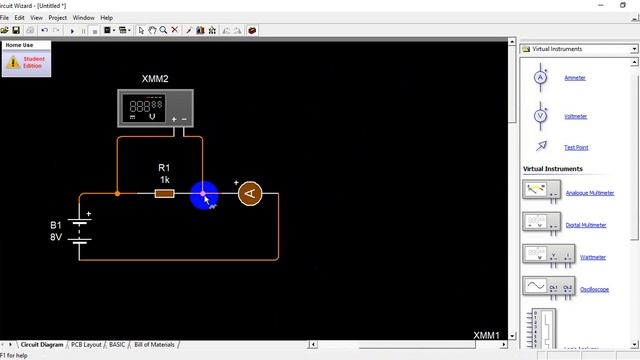Select the Ammeter symbol in gallery

[541, 78]
